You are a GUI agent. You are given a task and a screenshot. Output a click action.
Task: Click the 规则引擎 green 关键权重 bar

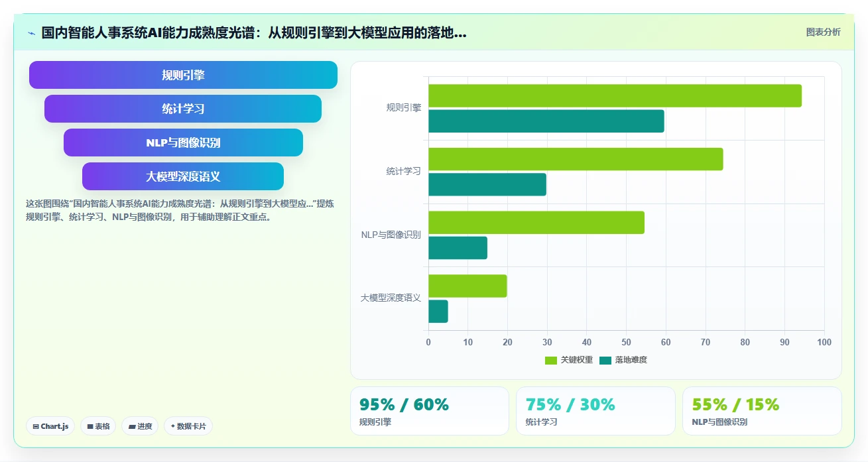(615, 95)
